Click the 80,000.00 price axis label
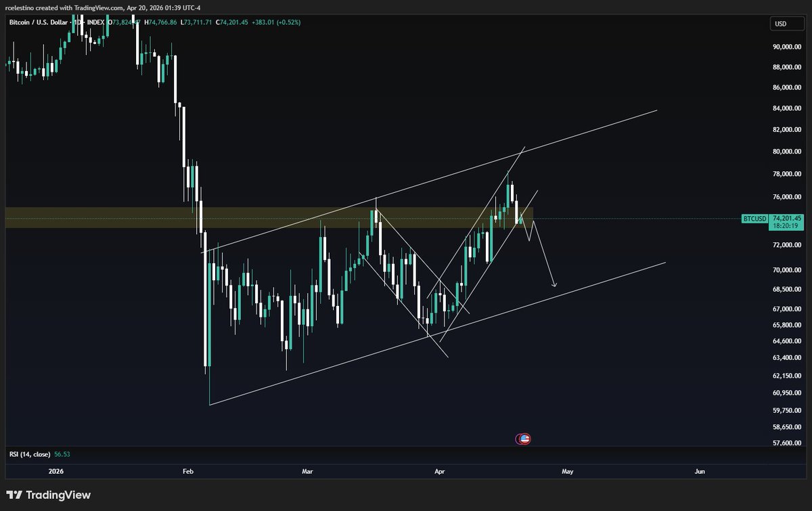This screenshot has width=812, height=511. click(x=787, y=152)
